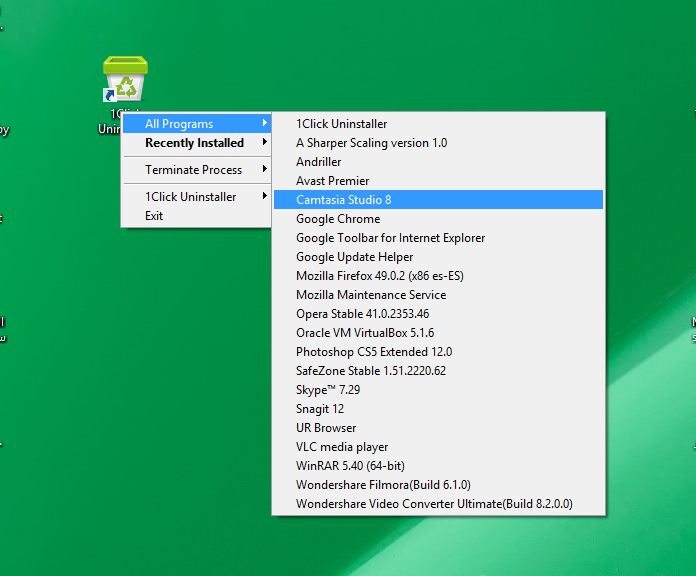Choose VLC media player entry

point(342,447)
